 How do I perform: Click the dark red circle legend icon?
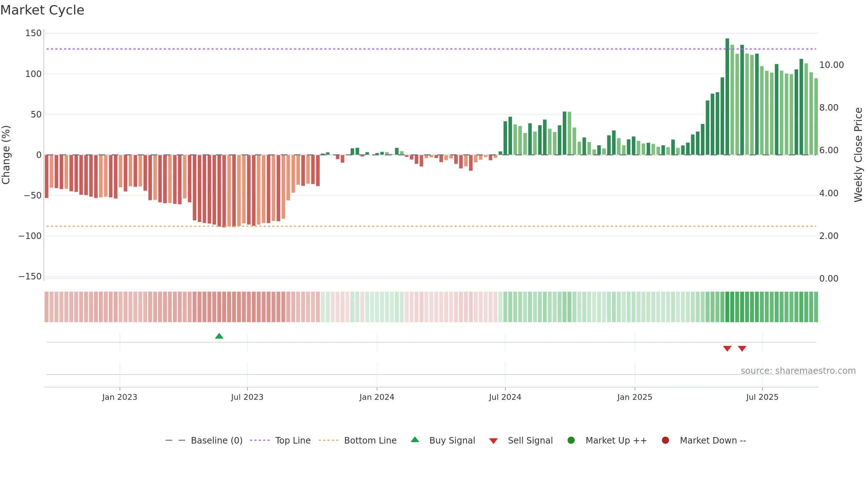[x=665, y=440]
